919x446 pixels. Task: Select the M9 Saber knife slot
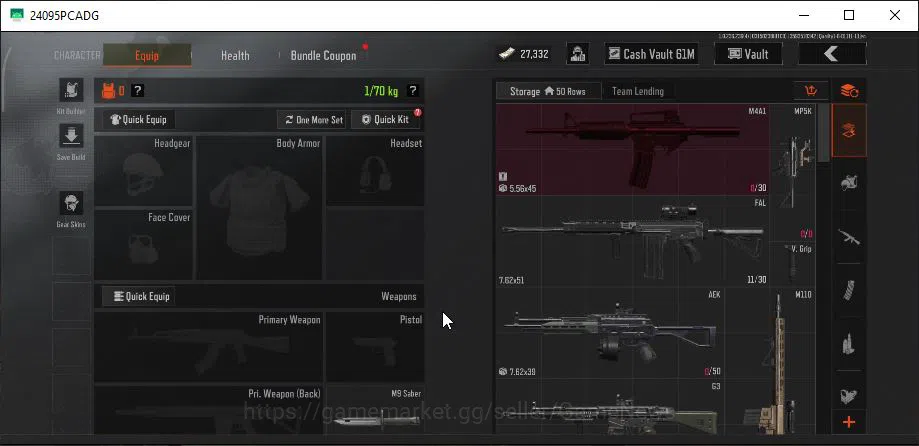click(x=375, y=410)
